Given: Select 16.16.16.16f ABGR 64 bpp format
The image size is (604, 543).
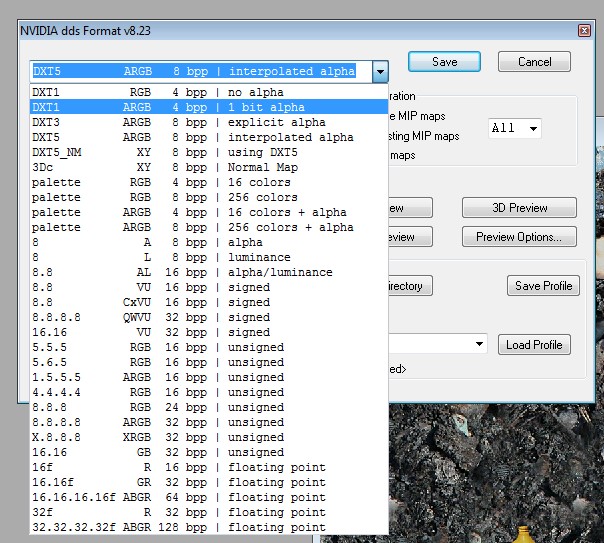Looking at the screenshot, I should pyautogui.click(x=209, y=498).
